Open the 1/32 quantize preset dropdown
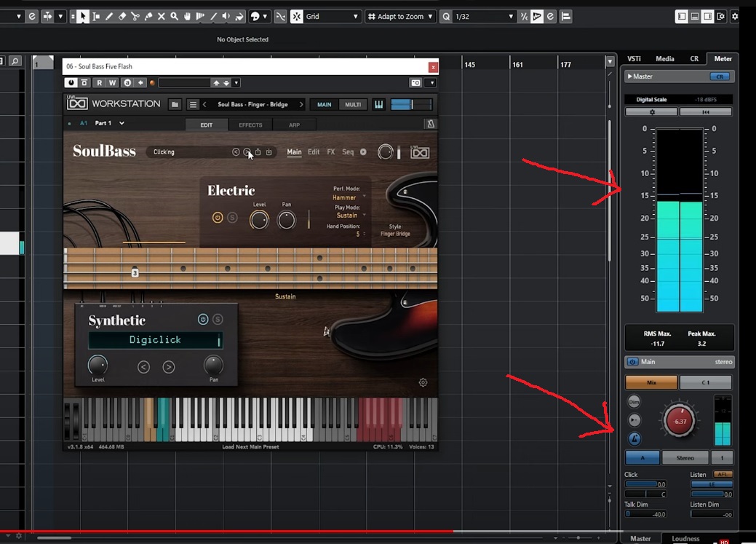756x544 pixels. (x=484, y=17)
